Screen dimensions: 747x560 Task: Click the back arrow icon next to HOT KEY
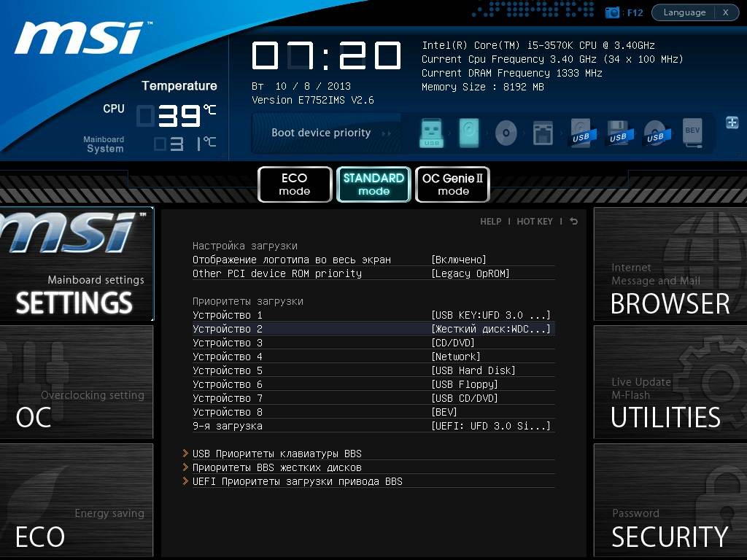(574, 222)
